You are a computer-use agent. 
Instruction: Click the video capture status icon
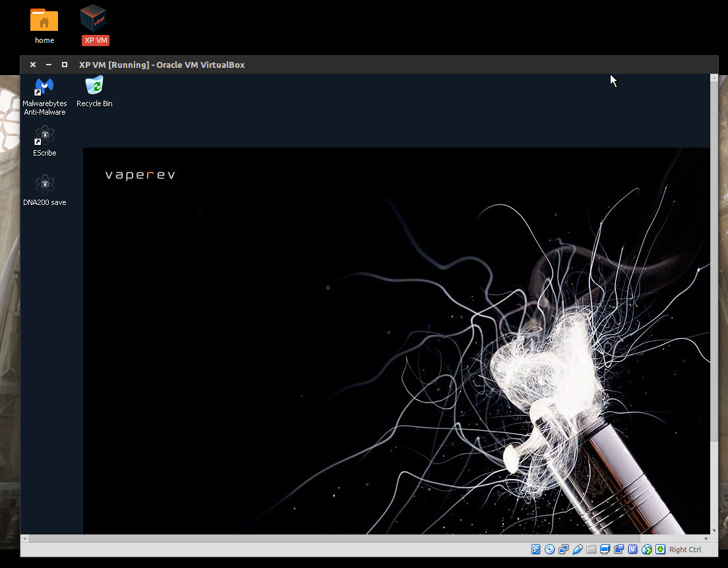coord(619,550)
